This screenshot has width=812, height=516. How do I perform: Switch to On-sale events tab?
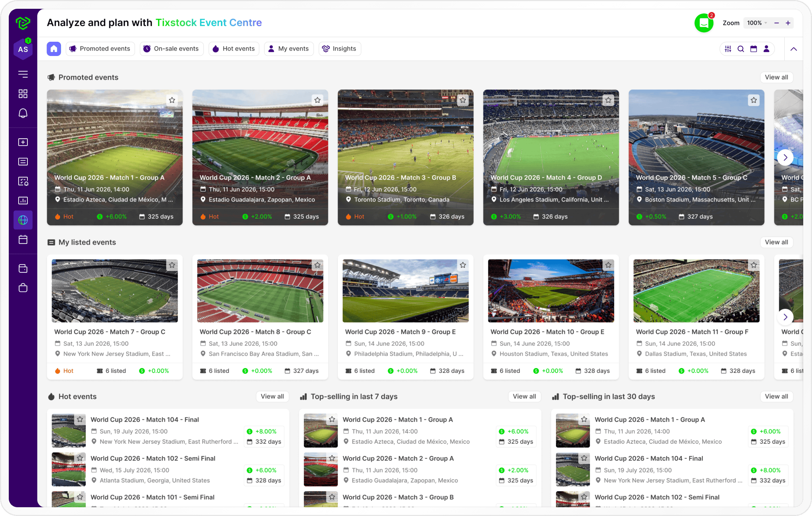pos(171,49)
